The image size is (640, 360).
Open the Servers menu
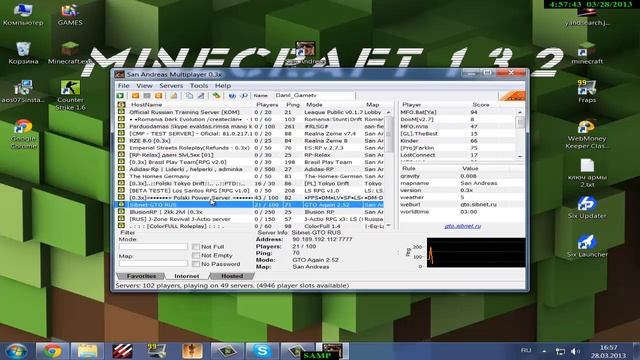171,86
